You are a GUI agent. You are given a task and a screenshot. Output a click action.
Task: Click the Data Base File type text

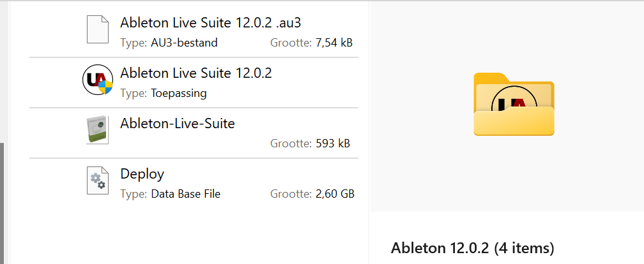coord(186,194)
